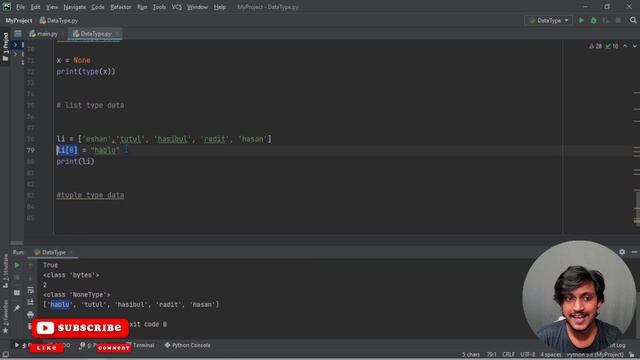Click the '# list type data' comment line
Image resolution: width=640 pixels, height=360 pixels.
coord(90,105)
